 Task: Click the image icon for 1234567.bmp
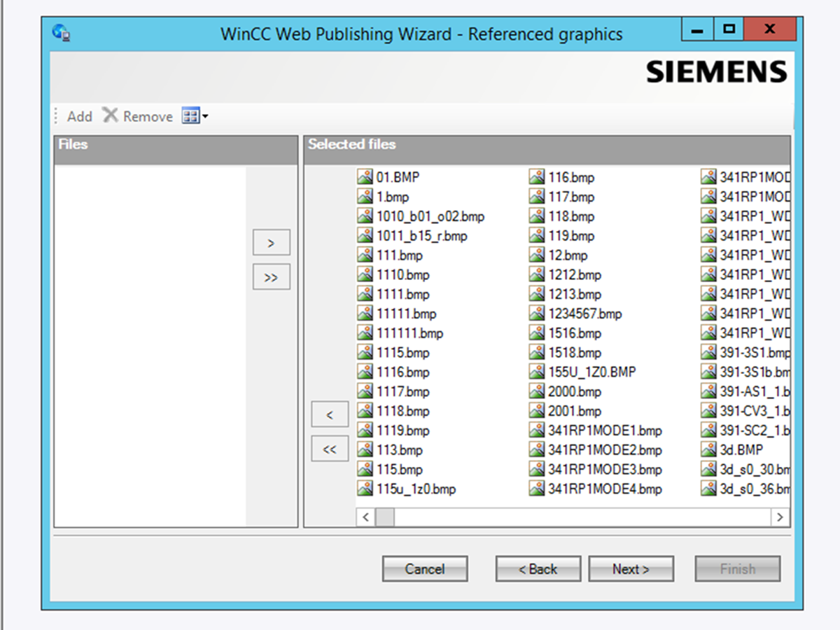point(537,314)
